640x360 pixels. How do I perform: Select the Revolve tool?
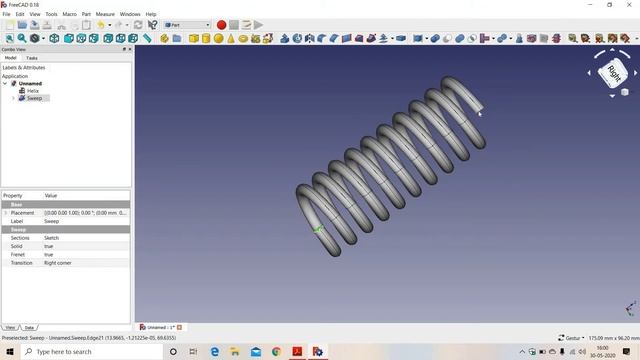(x=297, y=38)
